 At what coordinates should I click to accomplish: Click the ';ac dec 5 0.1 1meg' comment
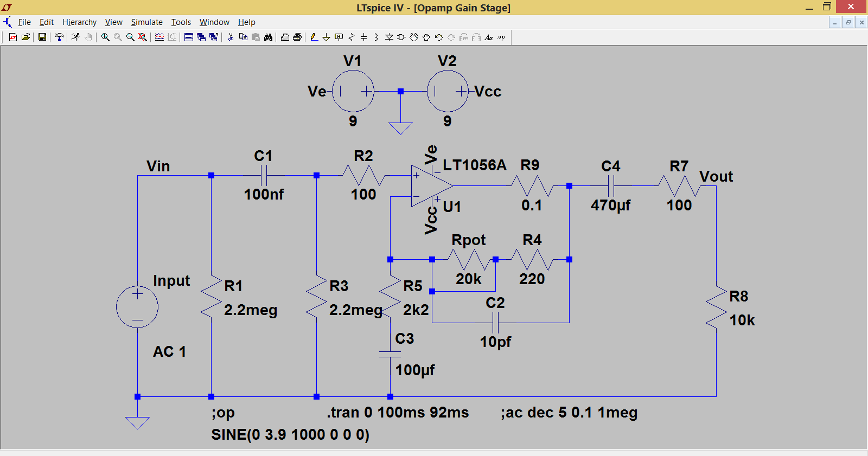tap(569, 413)
